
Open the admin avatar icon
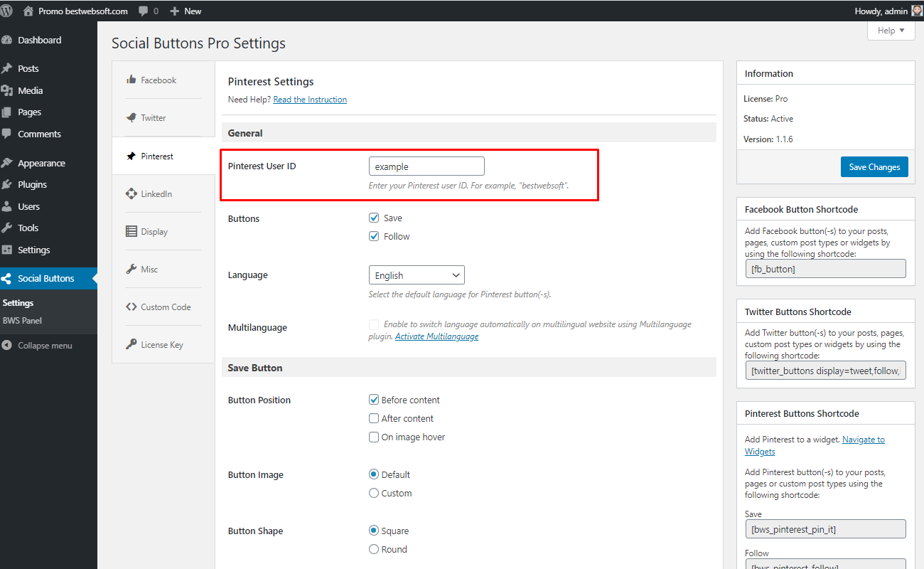pos(917,11)
